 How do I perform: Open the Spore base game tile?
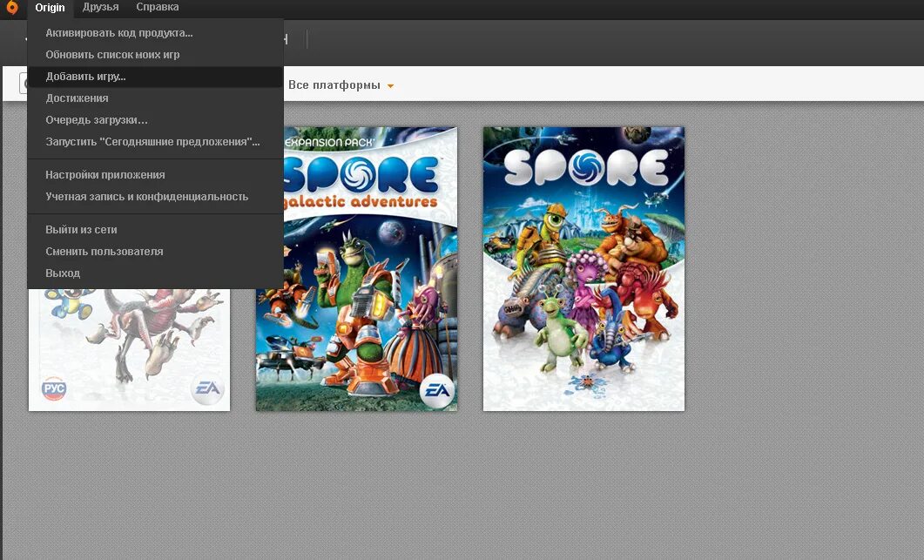[583, 269]
